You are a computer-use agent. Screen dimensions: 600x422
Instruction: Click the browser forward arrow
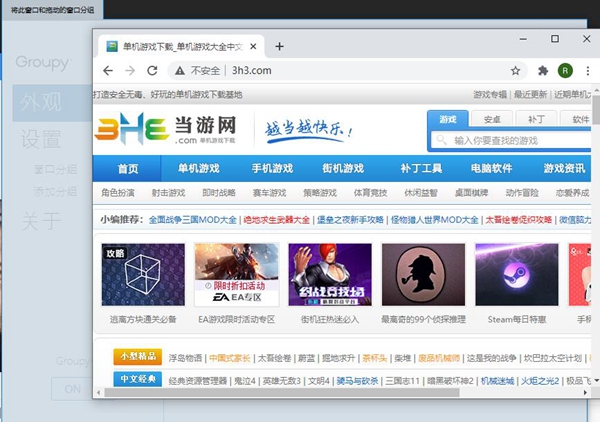[130, 70]
